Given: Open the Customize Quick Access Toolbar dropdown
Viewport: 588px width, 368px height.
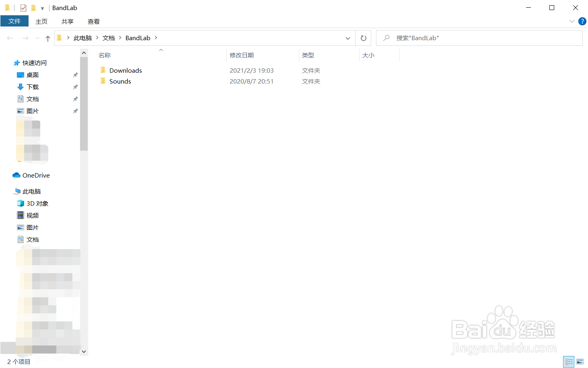Looking at the screenshot, I should click(42, 8).
